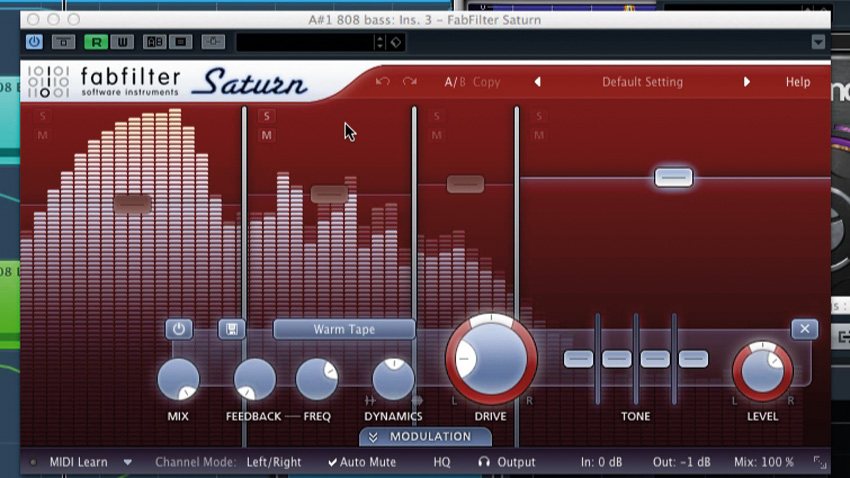Click the first TONE slider handle
The image size is (850, 478).
pyautogui.click(x=578, y=359)
